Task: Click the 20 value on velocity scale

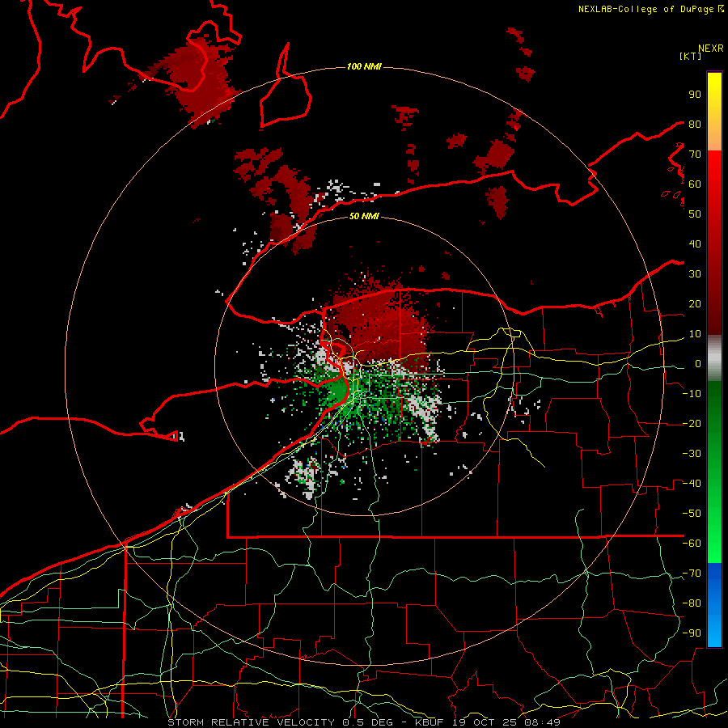Action: pyautogui.click(x=695, y=303)
